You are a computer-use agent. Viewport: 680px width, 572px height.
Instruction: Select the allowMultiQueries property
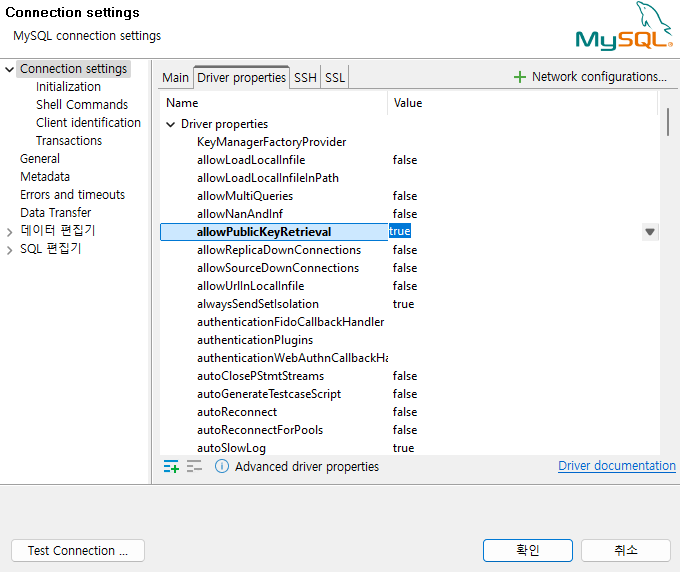tap(245, 196)
